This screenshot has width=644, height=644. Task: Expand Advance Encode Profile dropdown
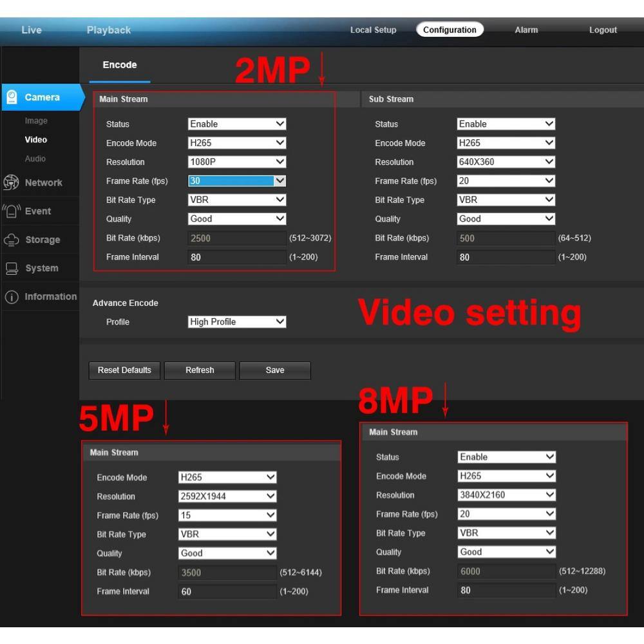pos(237,322)
